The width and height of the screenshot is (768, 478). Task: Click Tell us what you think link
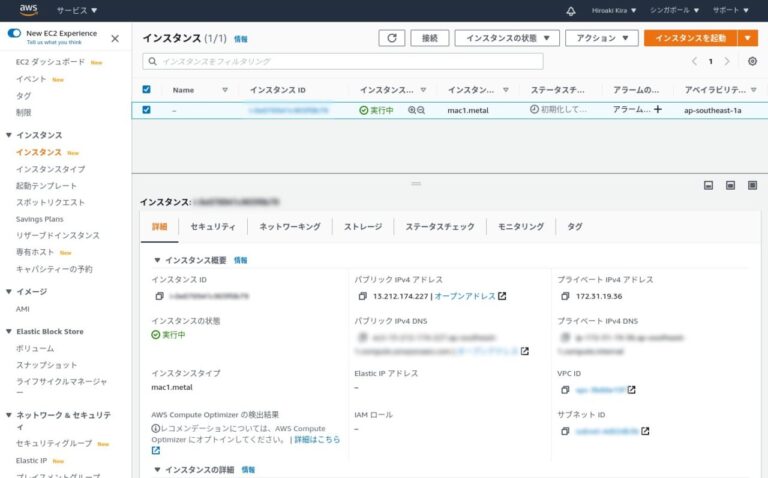click(54, 43)
